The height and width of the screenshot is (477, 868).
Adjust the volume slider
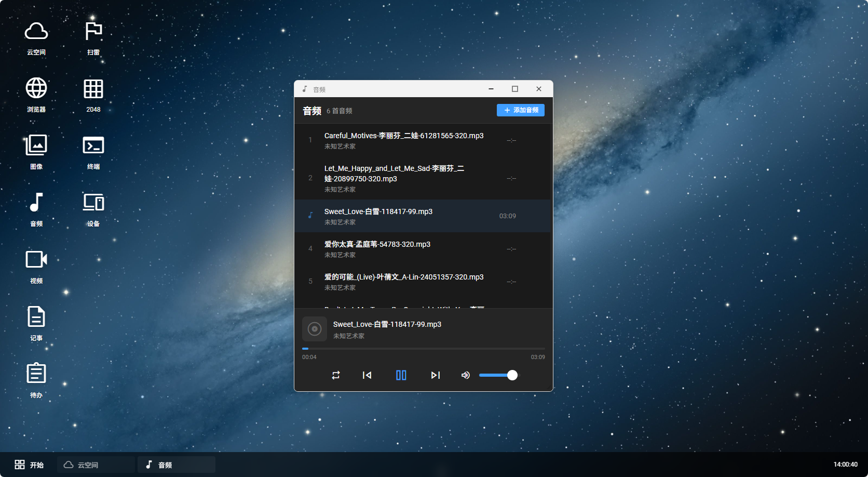(498, 375)
